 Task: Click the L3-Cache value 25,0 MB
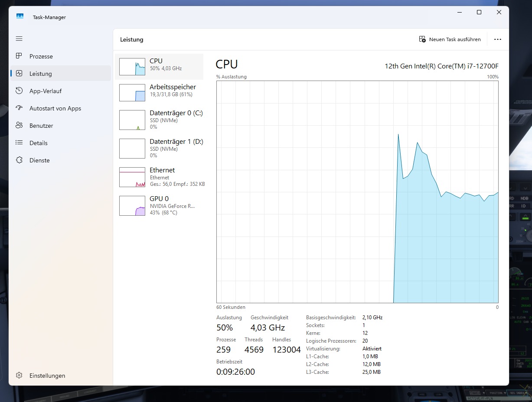coord(372,372)
